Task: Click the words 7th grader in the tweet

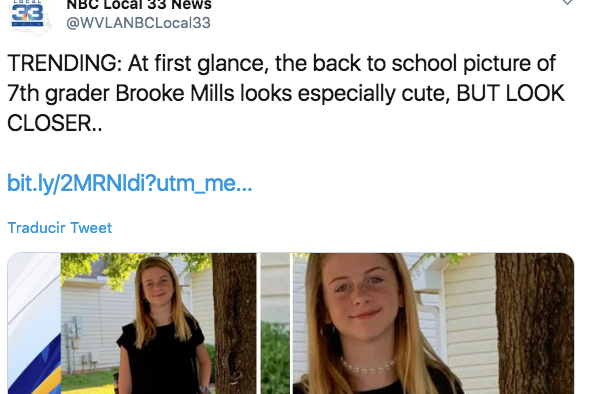Action: pos(59,93)
